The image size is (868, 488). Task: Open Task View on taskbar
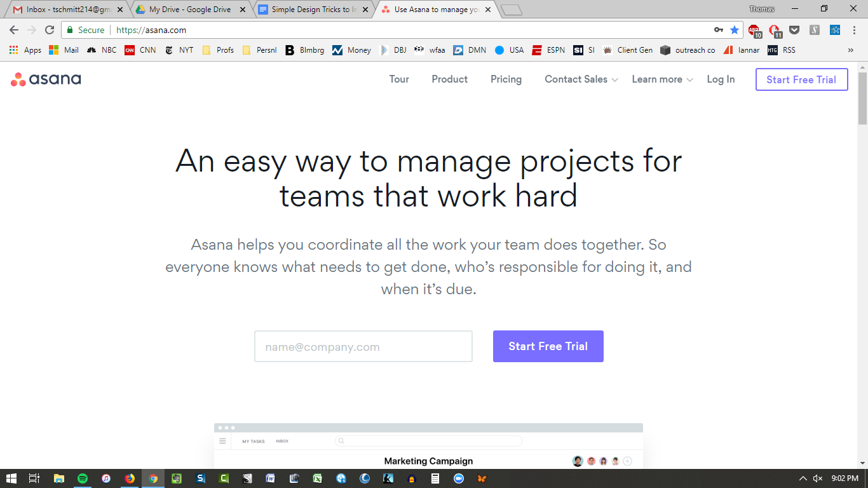tap(35, 478)
